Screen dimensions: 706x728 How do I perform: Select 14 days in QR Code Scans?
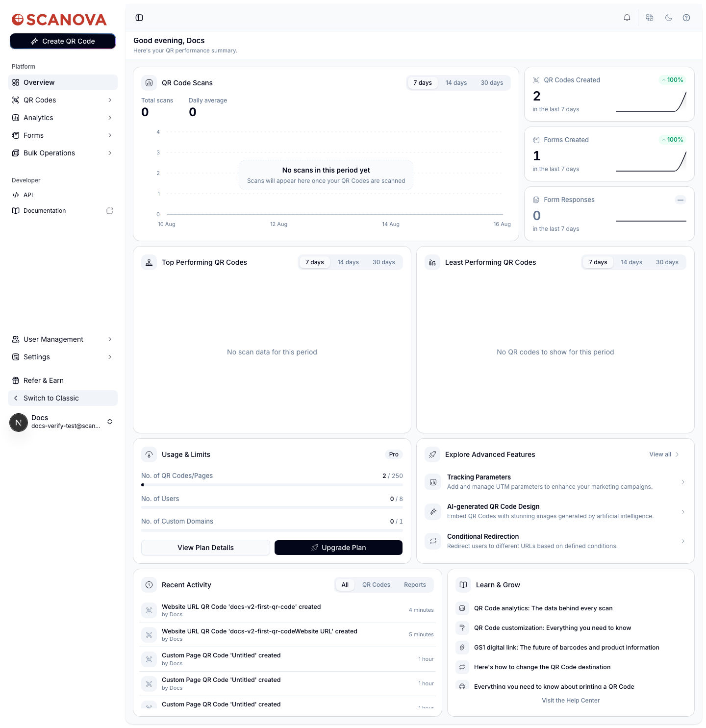click(x=456, y=83)
